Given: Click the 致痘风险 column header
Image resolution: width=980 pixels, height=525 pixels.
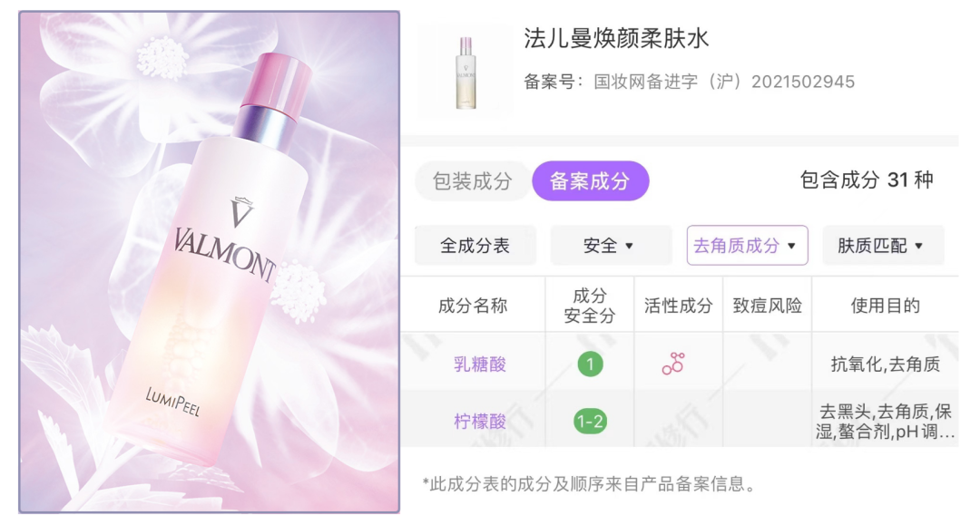Looking at the screenshot, I should 767,306.
